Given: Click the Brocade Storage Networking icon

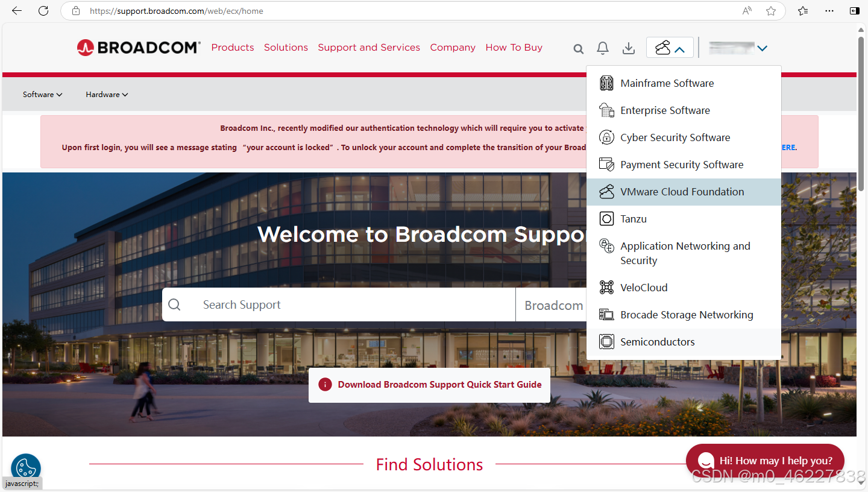Looking at the screenshot, I should pyautogui.click(x=606, y=315).
